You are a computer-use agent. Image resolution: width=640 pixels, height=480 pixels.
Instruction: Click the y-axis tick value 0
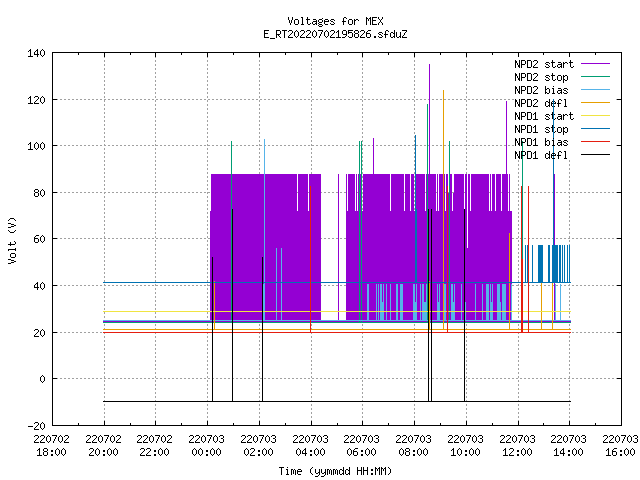pos(42,379)
